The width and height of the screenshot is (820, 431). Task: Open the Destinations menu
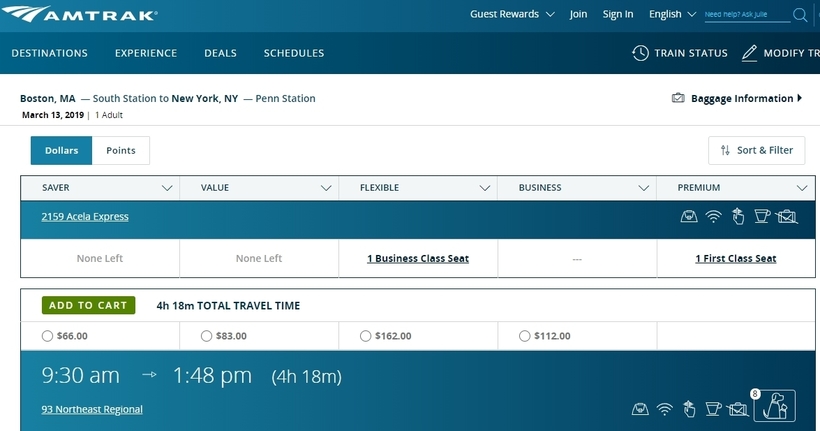50,53
